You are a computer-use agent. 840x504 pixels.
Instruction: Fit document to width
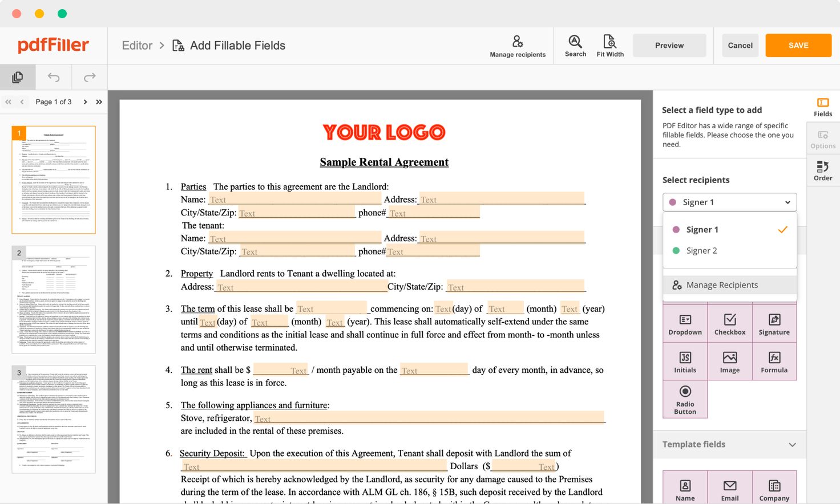coord(610,46)
